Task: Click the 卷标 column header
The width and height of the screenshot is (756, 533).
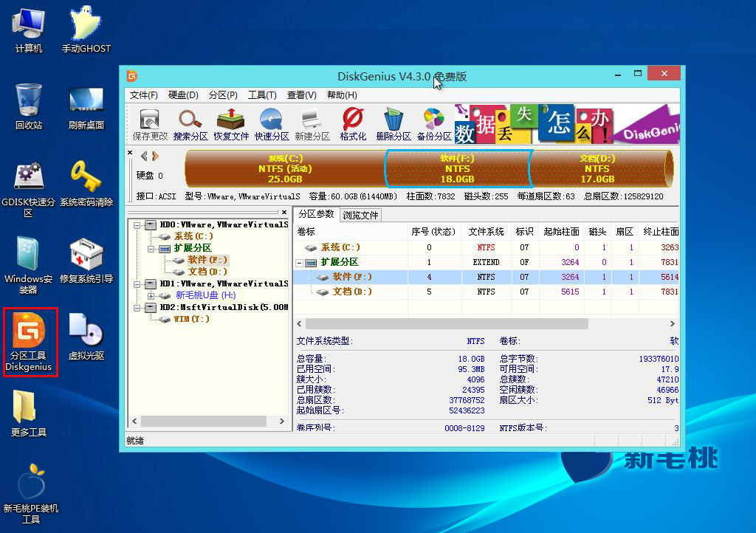Action: (x=351, y=232)
